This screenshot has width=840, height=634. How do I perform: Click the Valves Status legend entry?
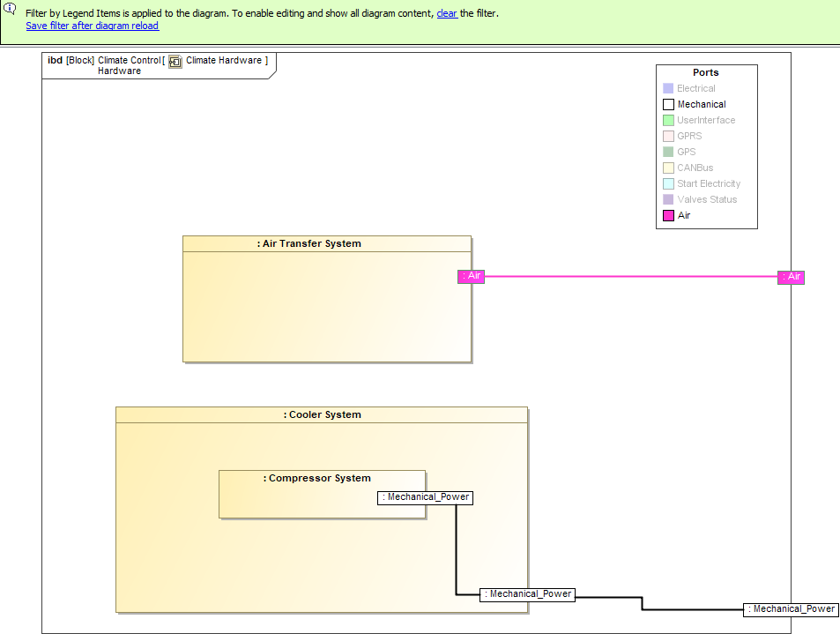point(706,199)
